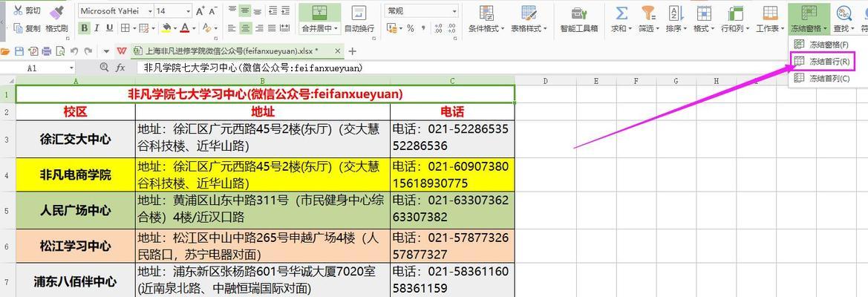Viewport: 868px width, 297px height.
Task: Align text vertically to middle
Action: coord(245,10)
